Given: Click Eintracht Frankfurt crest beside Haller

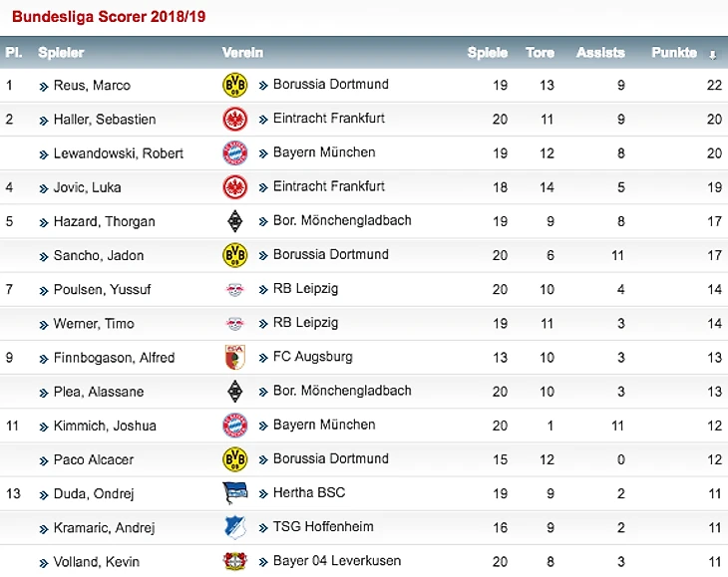Looking at the screenshot, I should click(235, 120).
